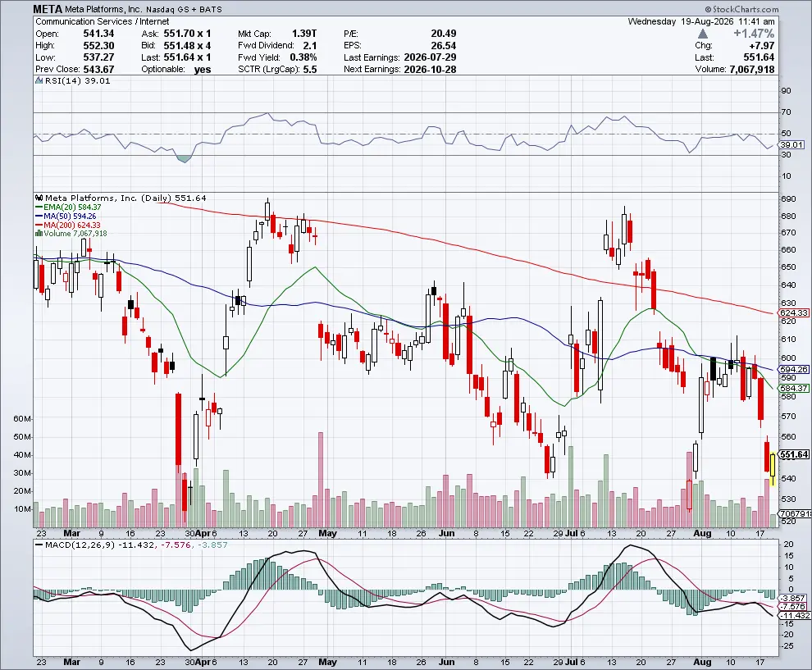This screenshot has height=670, width=812.
Task: Click the red 624.33 tag on price axis
Action: 794,312
